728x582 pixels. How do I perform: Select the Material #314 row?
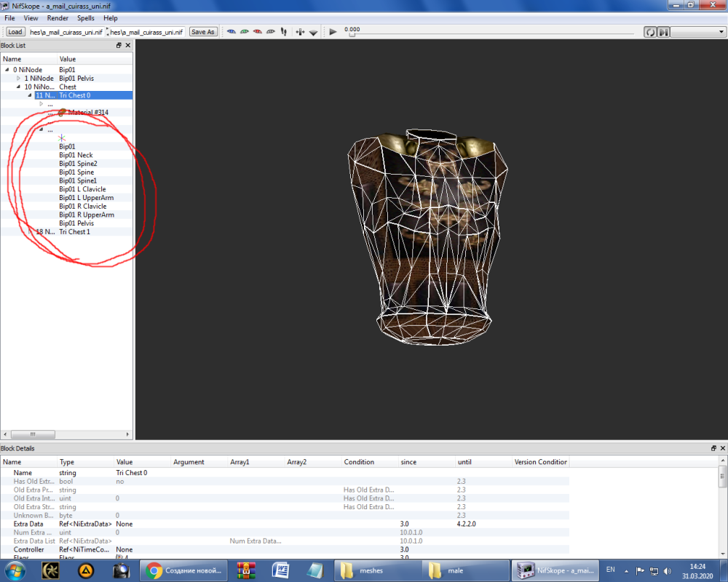[x=66, y=112]
